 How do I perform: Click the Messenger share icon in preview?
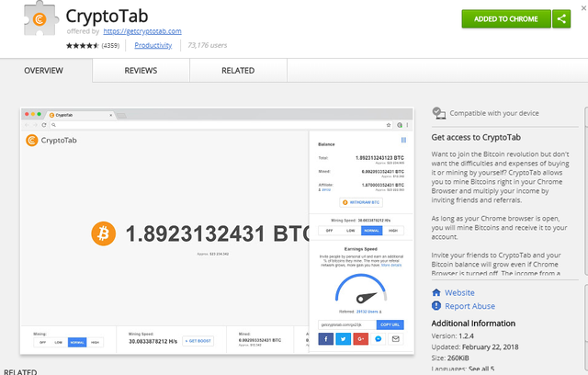tap(379, 339)
